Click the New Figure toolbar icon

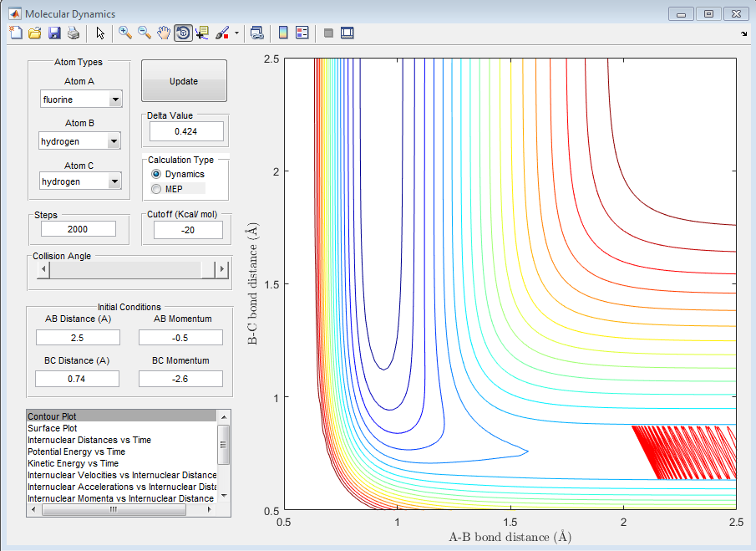pyautogui.click(x=16, y=33)
